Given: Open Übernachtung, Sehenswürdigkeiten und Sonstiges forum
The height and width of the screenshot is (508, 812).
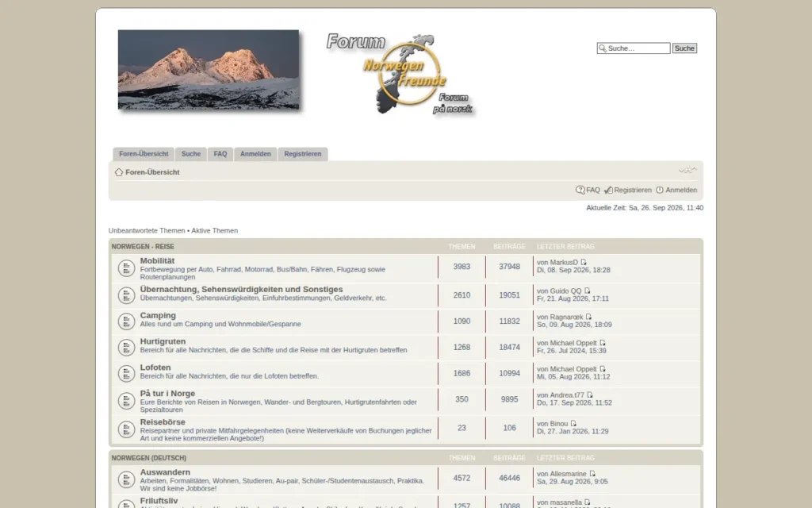Looking at the screenshot, I should pos(241,289).
